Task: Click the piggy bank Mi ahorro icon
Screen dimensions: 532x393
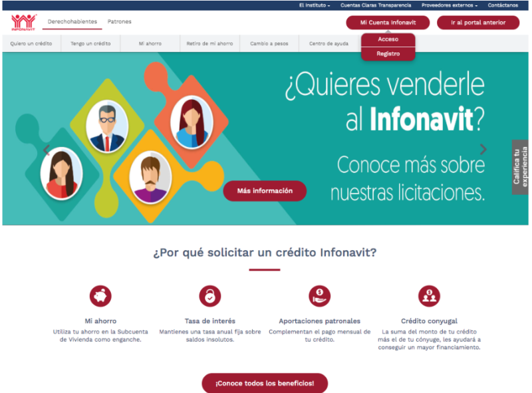Action: [x=100, y=296]
